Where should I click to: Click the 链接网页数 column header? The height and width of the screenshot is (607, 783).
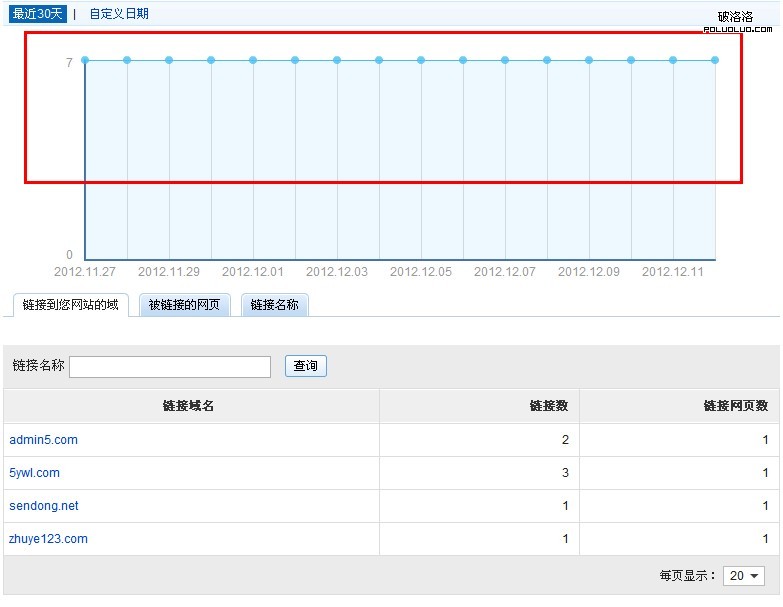tap(736, 405)
